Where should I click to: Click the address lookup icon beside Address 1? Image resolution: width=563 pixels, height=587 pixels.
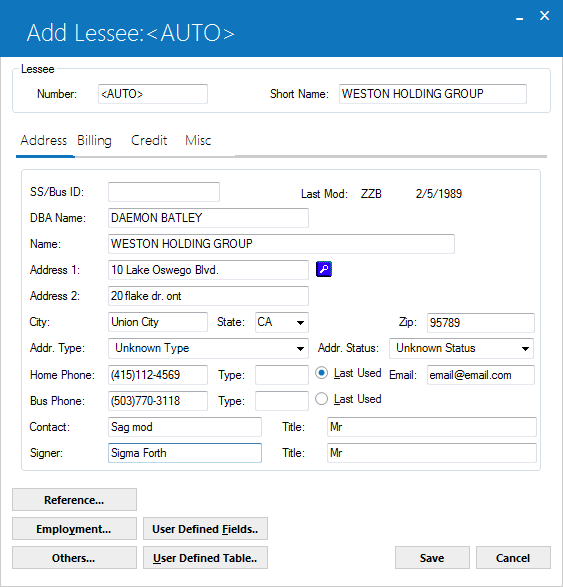pos(324,269)
